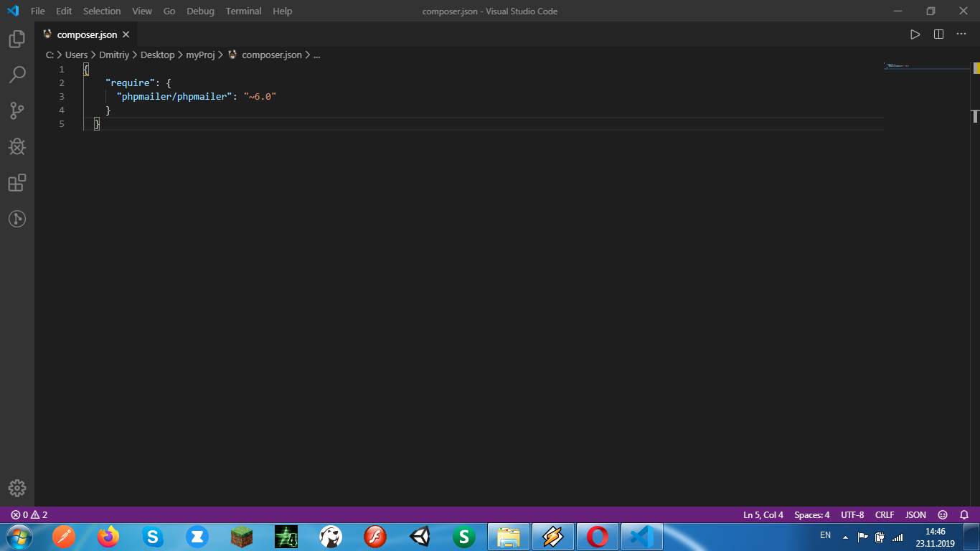Open the editor More Actions ellipsis
The width and height of the screenshot is (980, 551).
pyautogui.click(x=961, y=34)
